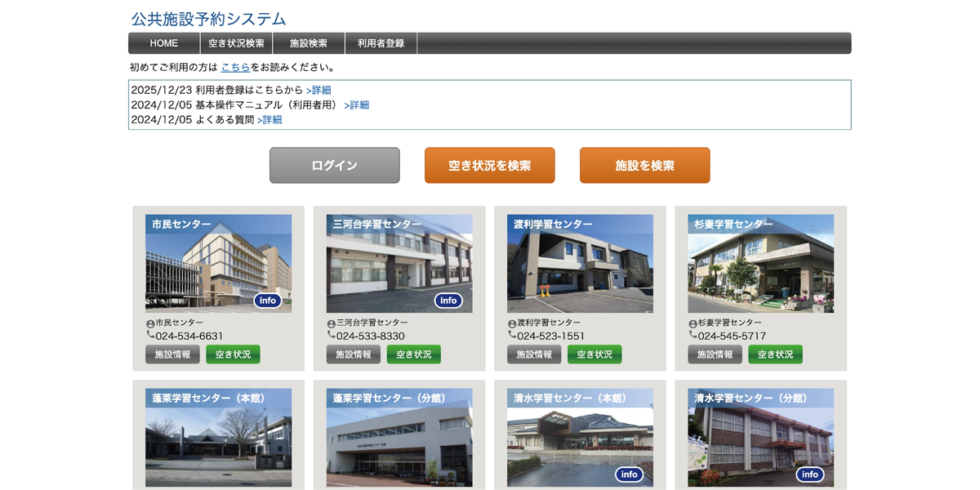
Task: Open 施設検索 in the navigation bar
Action: tap(309, 43)
